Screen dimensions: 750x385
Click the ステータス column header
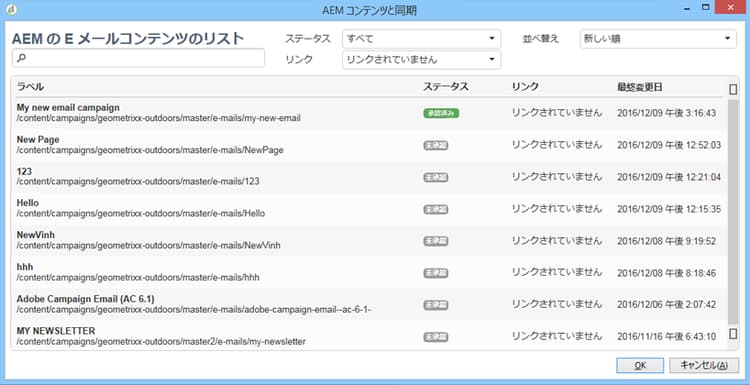pos(446,87)
